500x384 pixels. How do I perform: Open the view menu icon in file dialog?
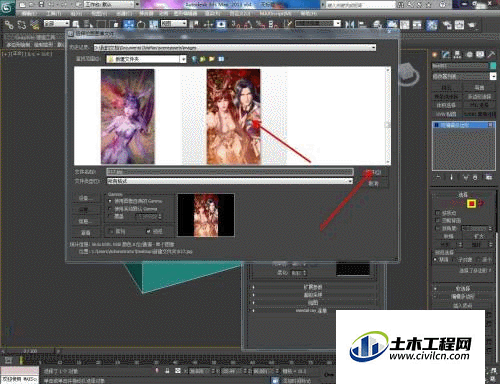[221, 59]
